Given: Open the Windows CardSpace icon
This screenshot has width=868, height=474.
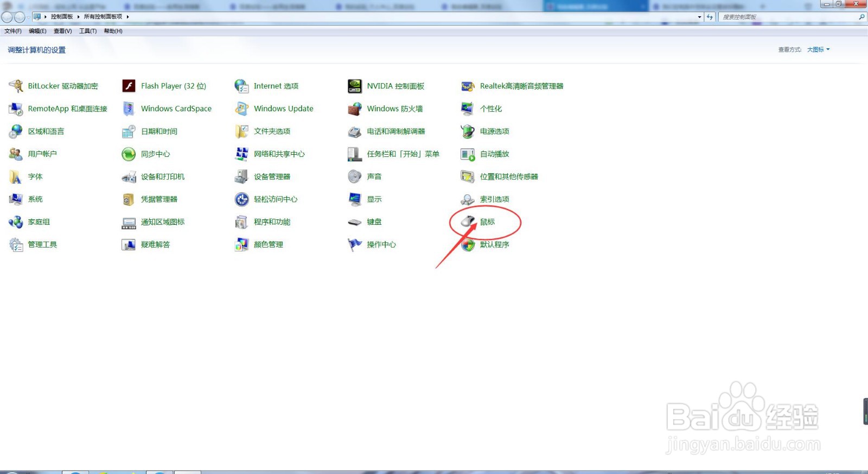Looking at the screenshot, I should pyautogui.click(x=129, y=109).
